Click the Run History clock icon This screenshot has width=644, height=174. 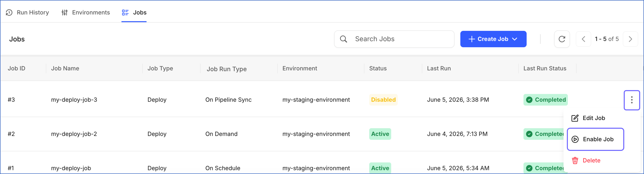[9, 12]
